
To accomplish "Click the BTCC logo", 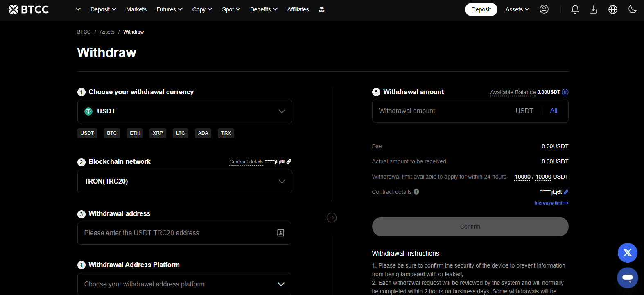I will point(29,9).
